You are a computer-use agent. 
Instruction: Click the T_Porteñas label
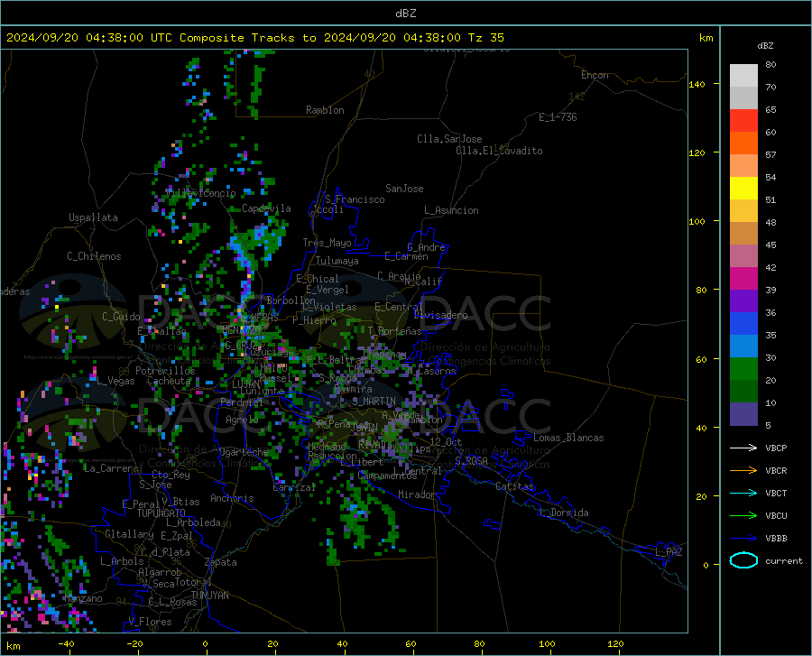[394, 331]
